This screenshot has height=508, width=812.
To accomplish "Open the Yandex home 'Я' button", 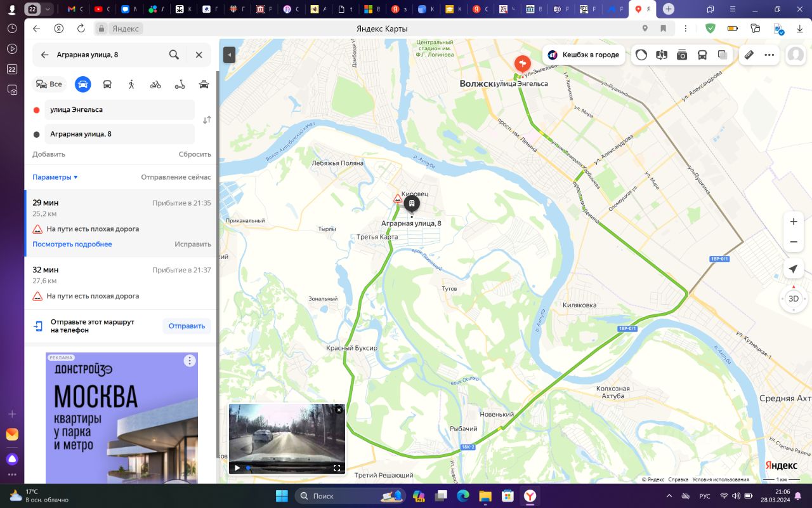I will (58, 29).
